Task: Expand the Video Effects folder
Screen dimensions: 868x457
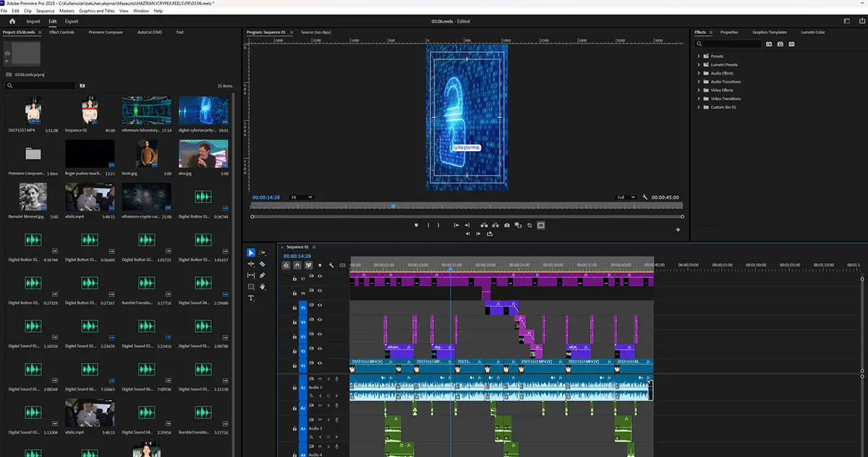Action: [x=699, y=90]
